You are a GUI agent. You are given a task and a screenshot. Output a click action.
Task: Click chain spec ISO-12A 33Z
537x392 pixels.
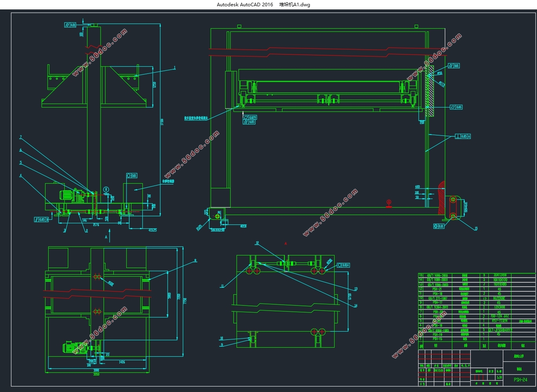[x=500, y=316]
